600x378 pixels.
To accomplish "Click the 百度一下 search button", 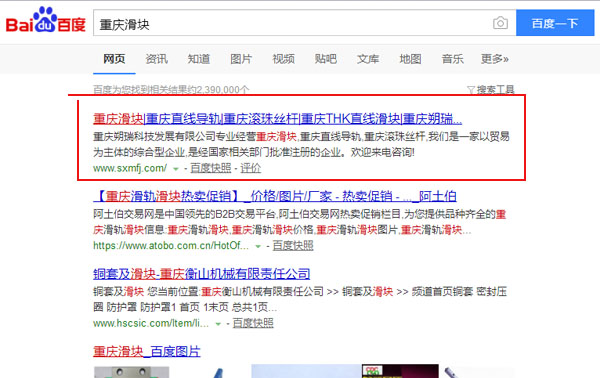I will click(555, 23).
